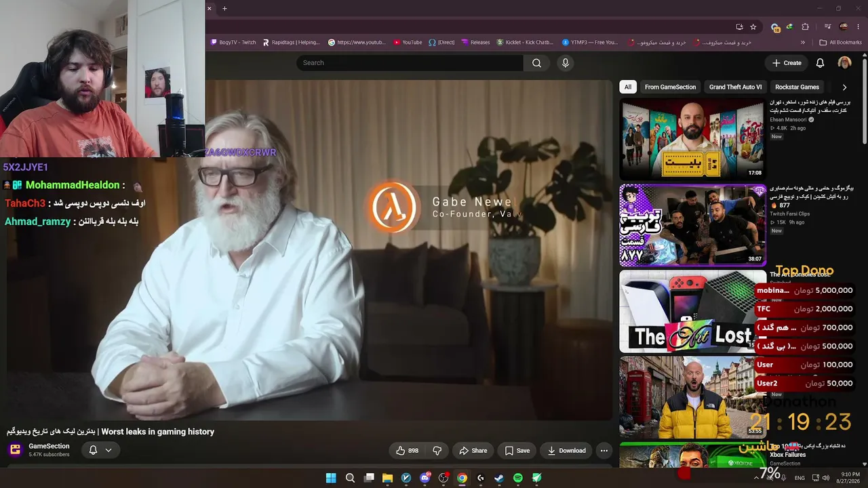Open Discord from the taskbar

coord(425,478)
